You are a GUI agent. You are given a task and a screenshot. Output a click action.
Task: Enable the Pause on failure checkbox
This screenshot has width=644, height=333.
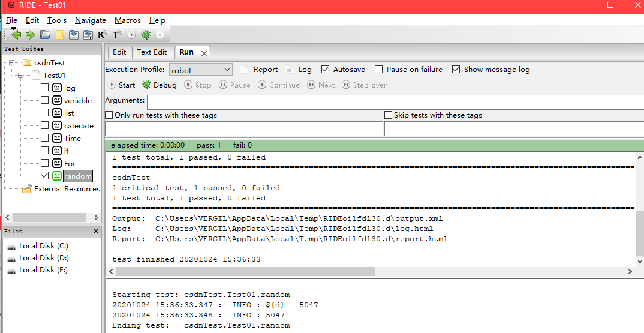point(379,70)
